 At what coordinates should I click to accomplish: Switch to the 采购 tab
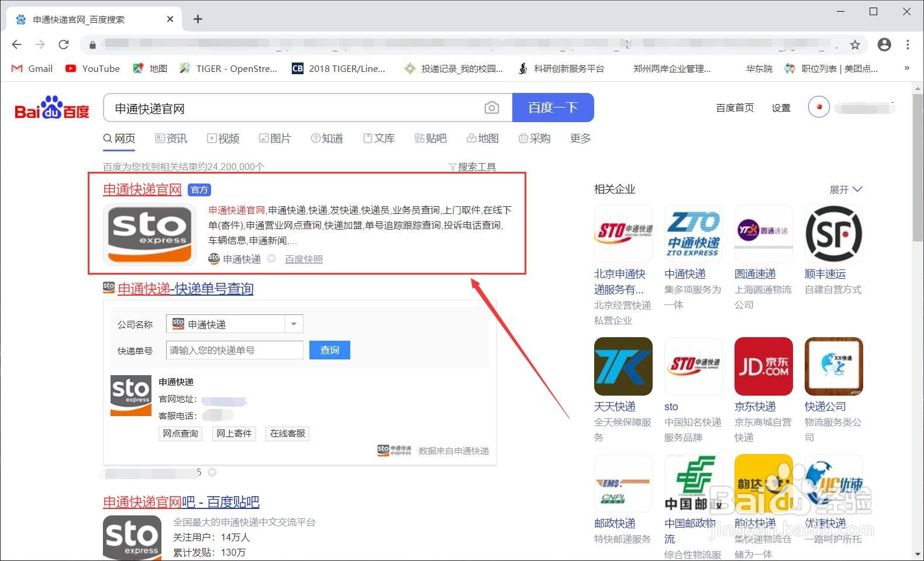535,138
